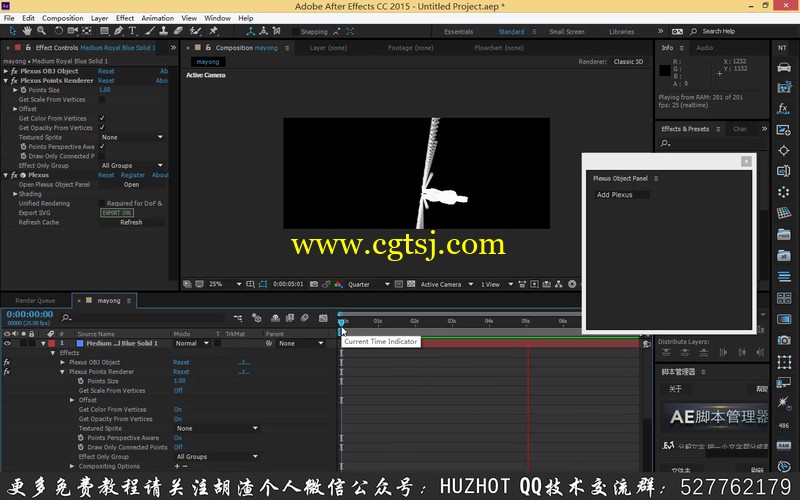Screen dimensions: 800x500
Task: Open the Composition Mini-Flowchart icon in timeline
Action: (238, 318)
